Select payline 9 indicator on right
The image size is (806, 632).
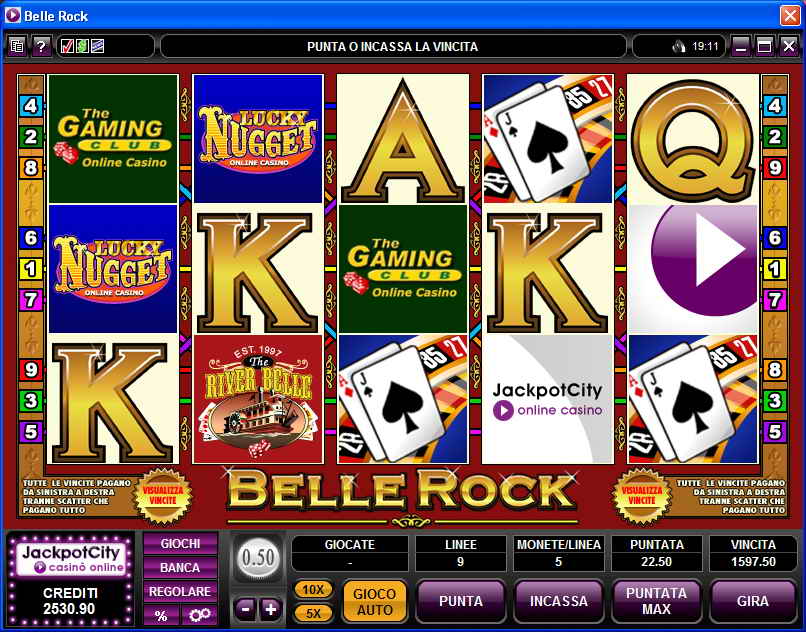[x=775, y=168]
